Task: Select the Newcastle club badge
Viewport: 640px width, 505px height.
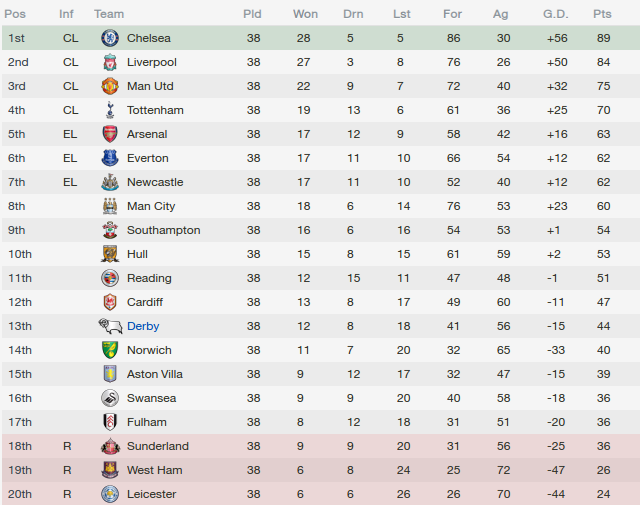Action: click(110, 182)
